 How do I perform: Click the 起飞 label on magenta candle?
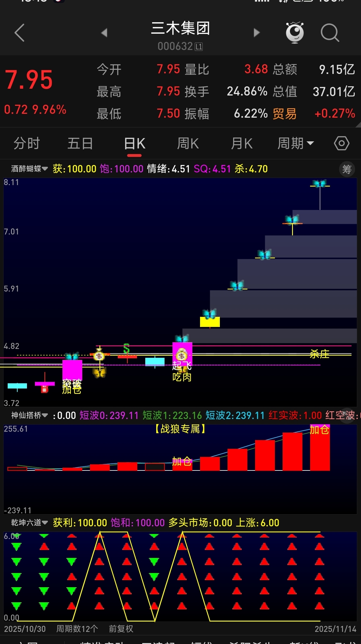[182, 366]
